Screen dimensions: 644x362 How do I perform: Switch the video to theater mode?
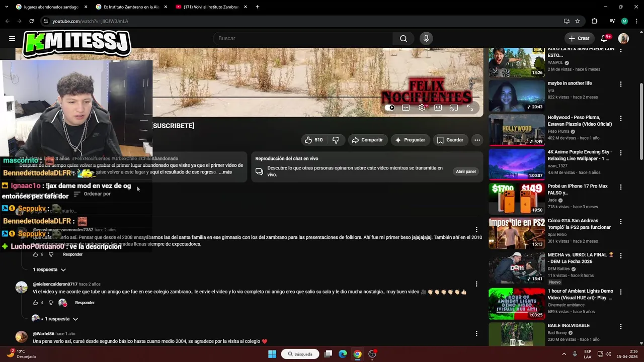point(438,108)
